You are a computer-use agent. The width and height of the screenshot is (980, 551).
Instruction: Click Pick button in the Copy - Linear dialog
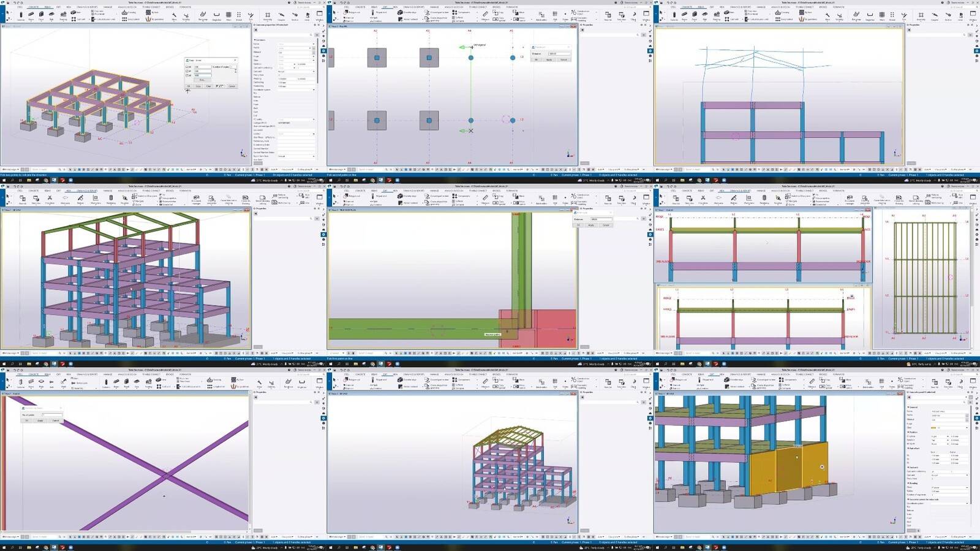click(x=202, y=80)
